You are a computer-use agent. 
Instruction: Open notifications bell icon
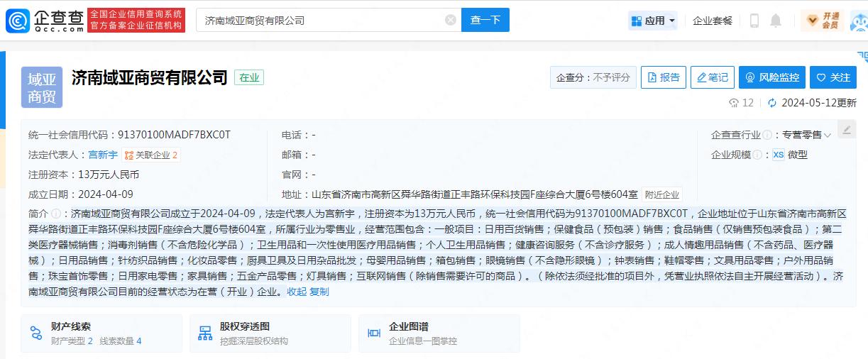776,21
